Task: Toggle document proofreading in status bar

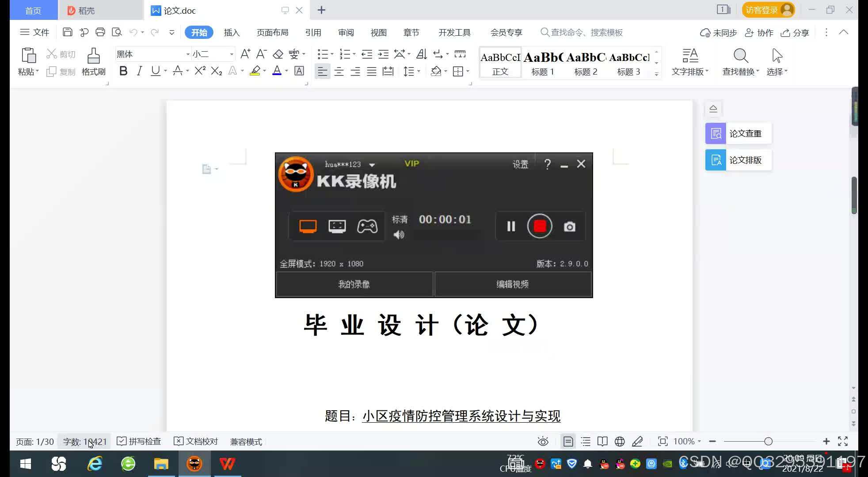Action: (x=196, y=441)
